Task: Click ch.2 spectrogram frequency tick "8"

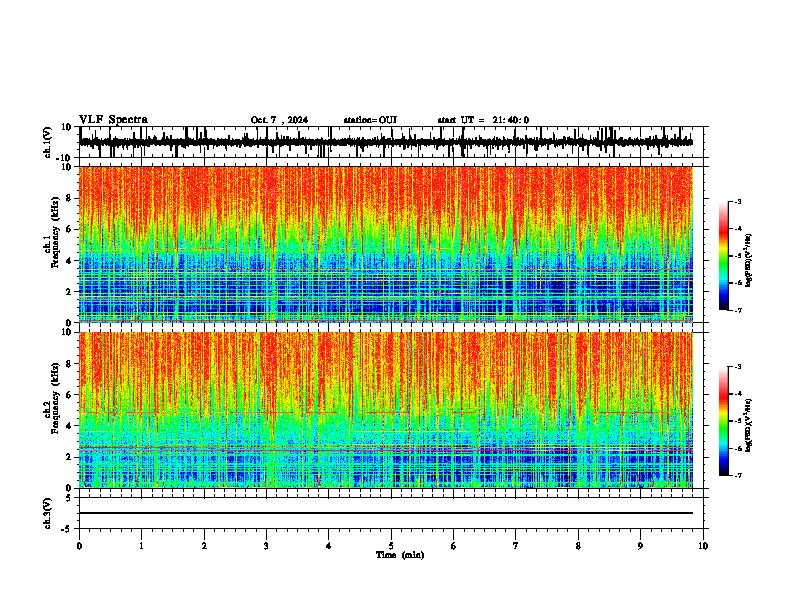Action: [70, 364]
